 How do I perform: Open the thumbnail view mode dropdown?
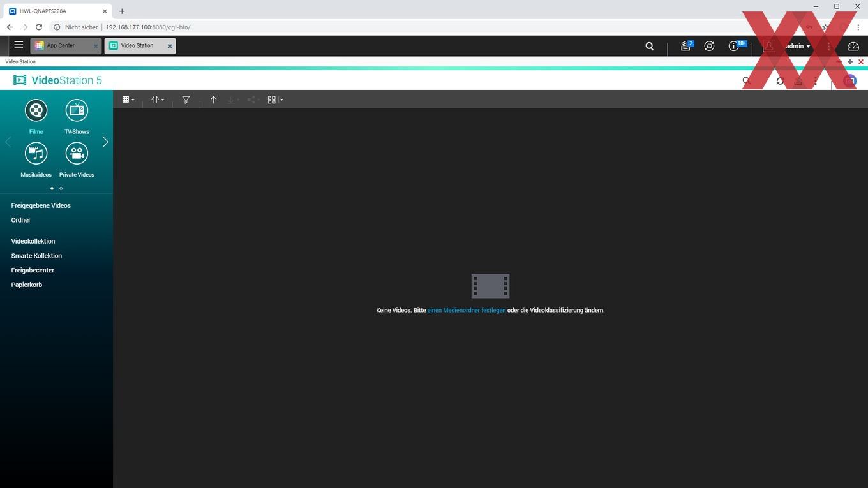[128, 100]
